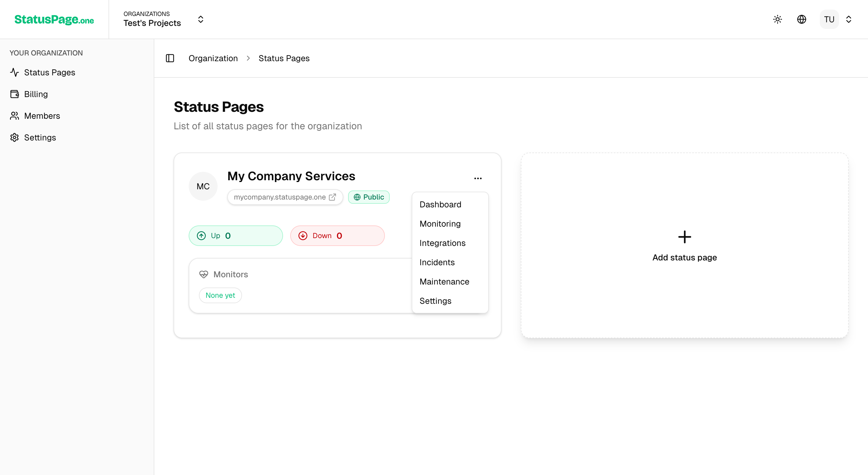868x475 pixels.
Task: Open the language globe menu
Action: [x=802, y=19]
